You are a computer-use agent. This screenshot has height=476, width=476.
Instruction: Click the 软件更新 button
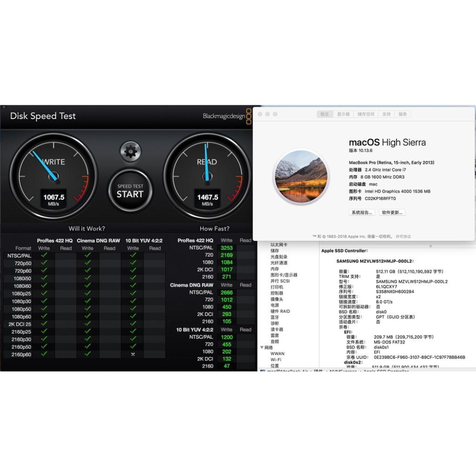click(392, 212)
